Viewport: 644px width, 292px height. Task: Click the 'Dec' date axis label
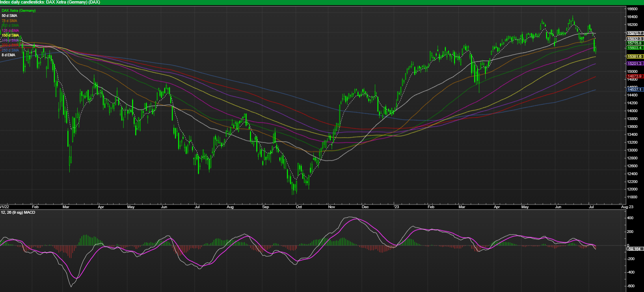[x=365, y=207]
